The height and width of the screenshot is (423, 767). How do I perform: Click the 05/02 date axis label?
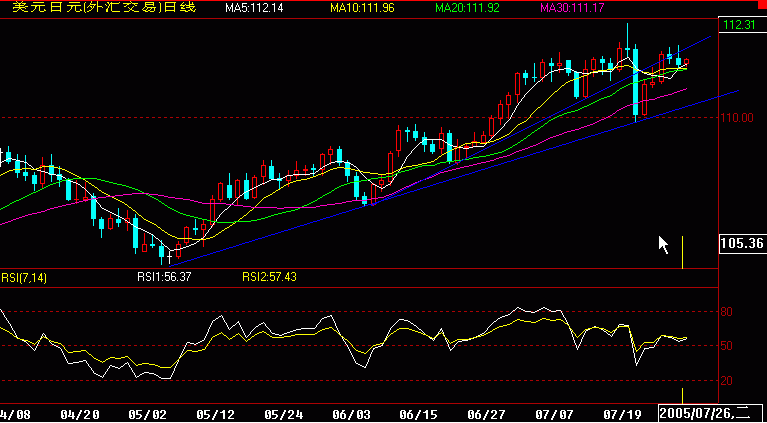click(148, 415)
